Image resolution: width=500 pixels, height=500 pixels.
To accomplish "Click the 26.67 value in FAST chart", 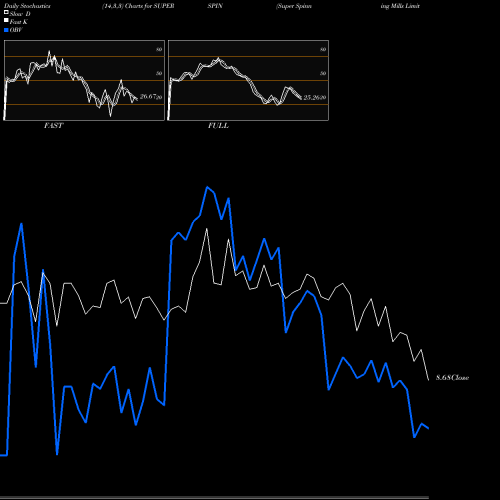I will pyautogui.click(x=148, y=97).
